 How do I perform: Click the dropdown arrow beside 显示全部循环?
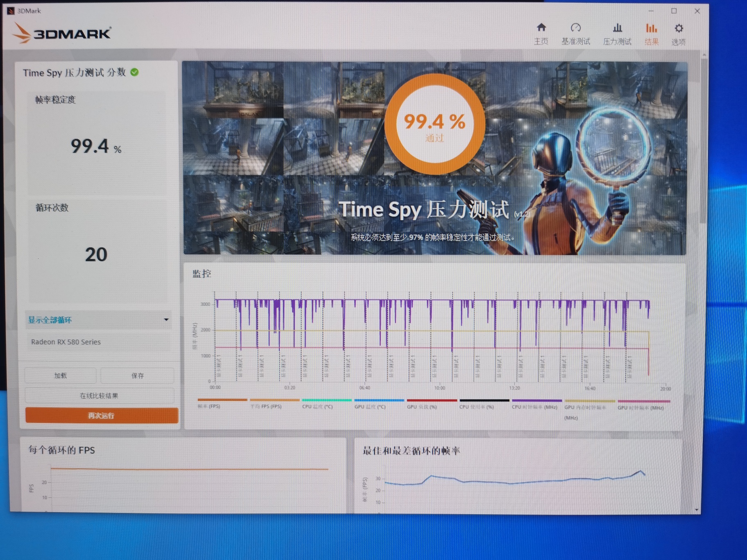(166, 320)
